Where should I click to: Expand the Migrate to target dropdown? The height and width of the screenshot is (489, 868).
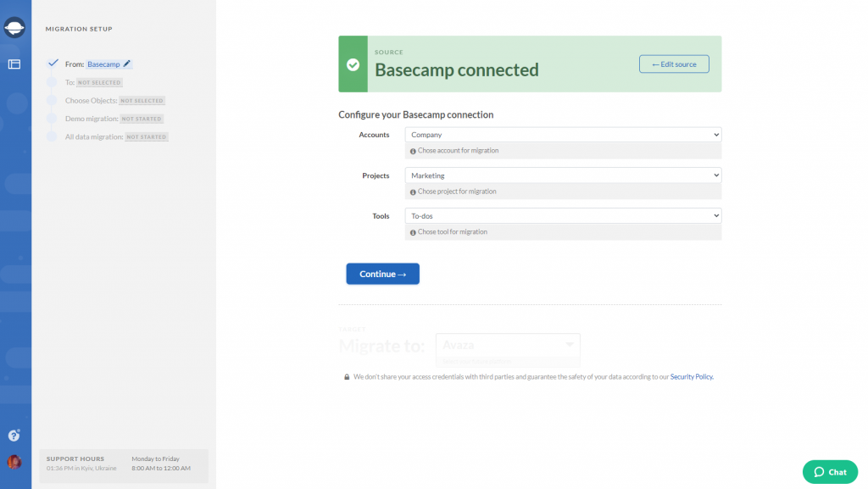[x=507, y=345]
